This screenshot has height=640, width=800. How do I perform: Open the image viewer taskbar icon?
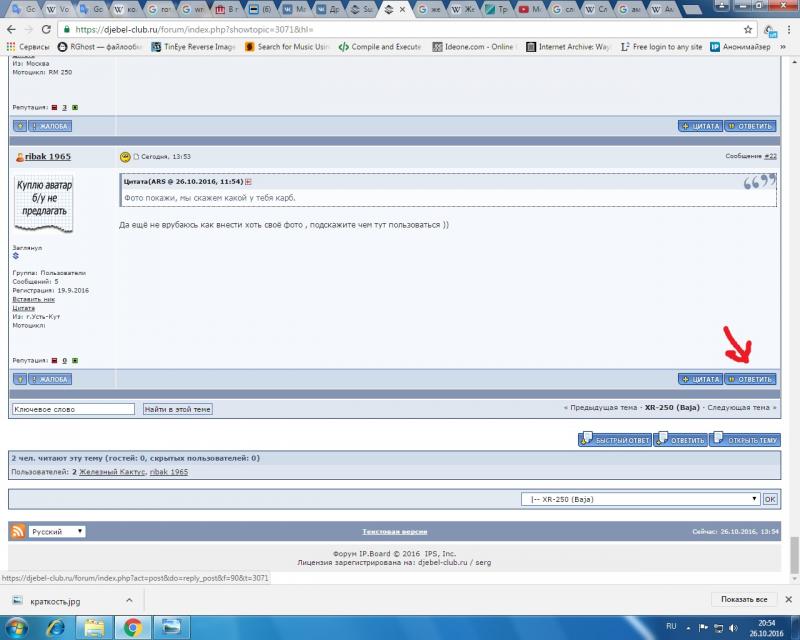(171, 627)
